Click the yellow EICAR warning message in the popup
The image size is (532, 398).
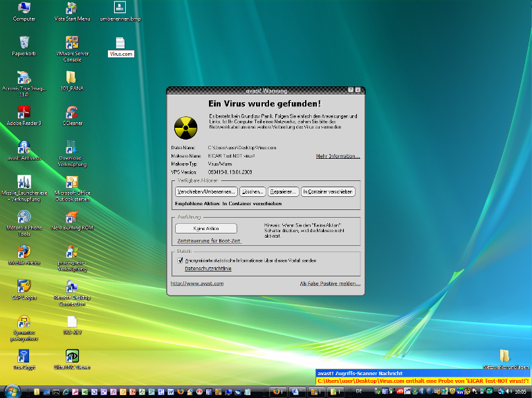coord(423,381)
